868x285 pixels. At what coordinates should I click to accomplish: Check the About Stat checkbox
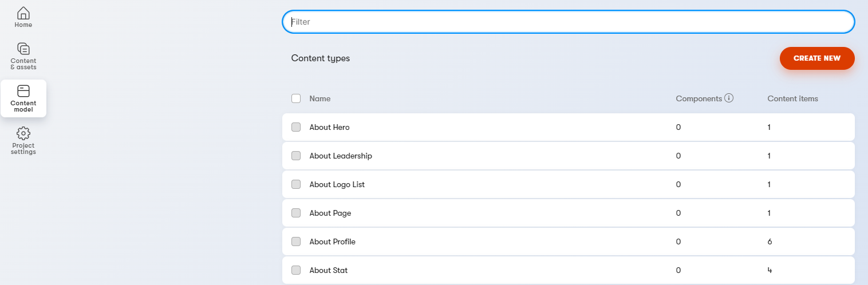pyautogui.click(x=296, y=270)
